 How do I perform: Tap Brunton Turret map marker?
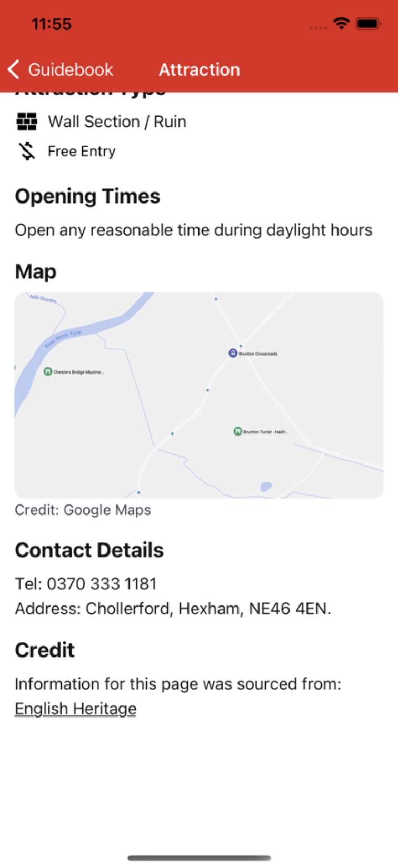237,431
